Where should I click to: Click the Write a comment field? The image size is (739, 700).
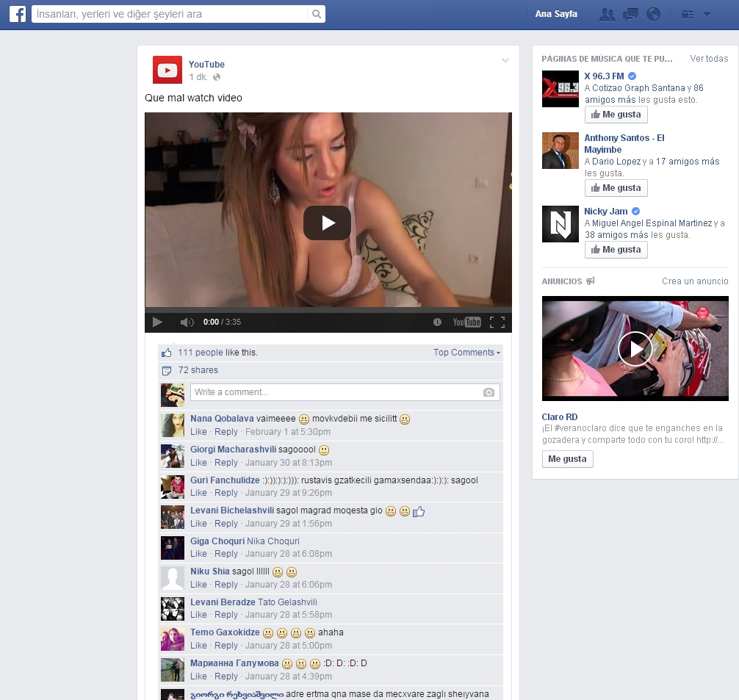point(334,392)
